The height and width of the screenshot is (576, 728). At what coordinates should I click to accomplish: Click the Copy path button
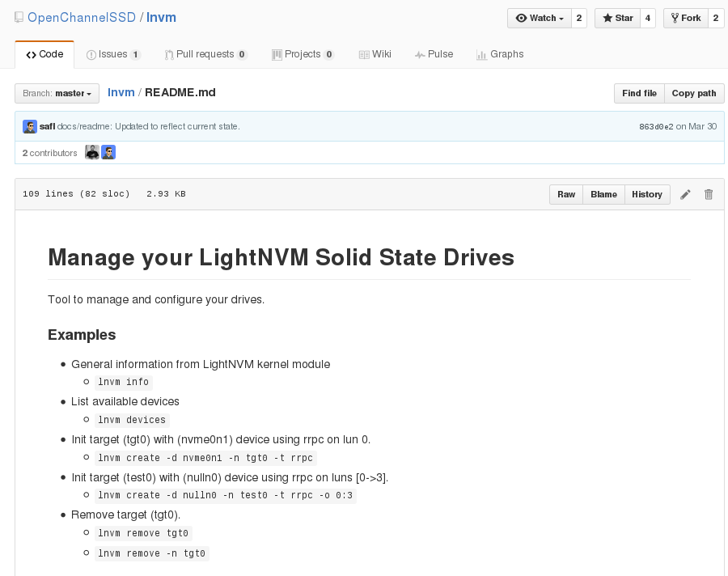pos(694,93)
